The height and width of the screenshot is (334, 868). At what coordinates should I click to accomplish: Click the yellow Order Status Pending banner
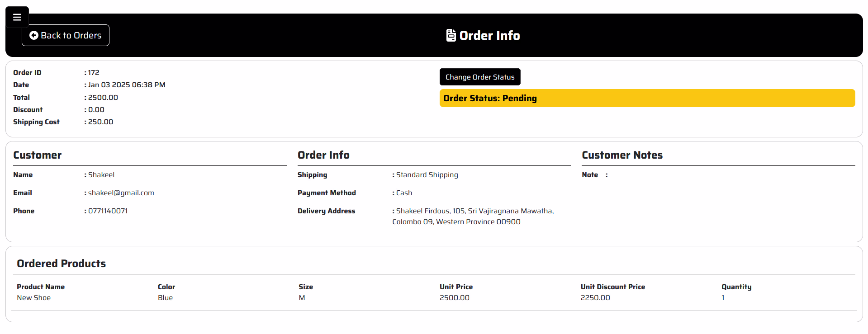point(647,98)
